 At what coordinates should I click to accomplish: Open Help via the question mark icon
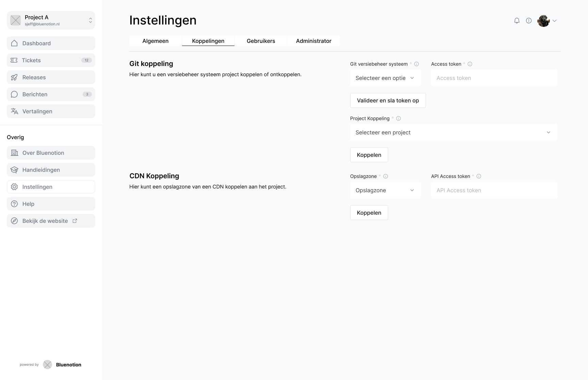pyautogui.click(x=14, y=204)
